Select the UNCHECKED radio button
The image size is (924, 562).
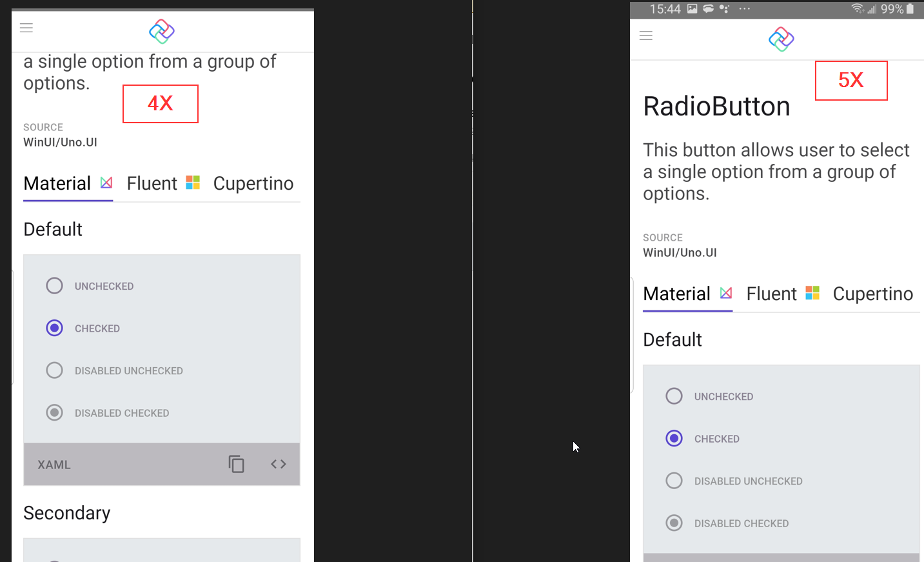pos(54,285)
